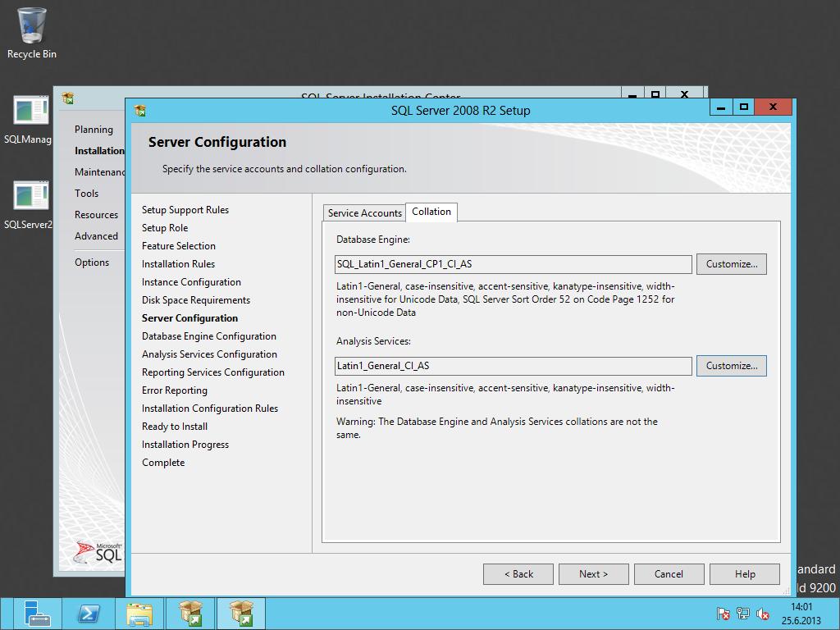The height and width of the screenshot is (630, 840).
Task: Switch to second SQL setup taskbar icon
Action: click(240, 614)
